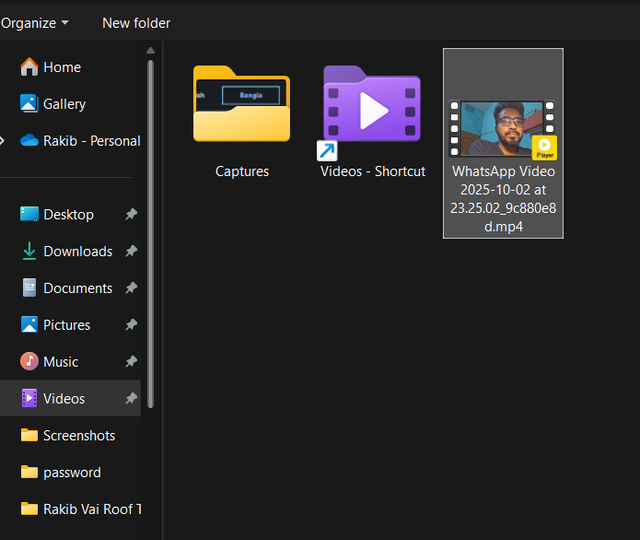This screenshot has height=540, width=640.
Task: Select the Captures folder
Action: [x=242, y=120]
